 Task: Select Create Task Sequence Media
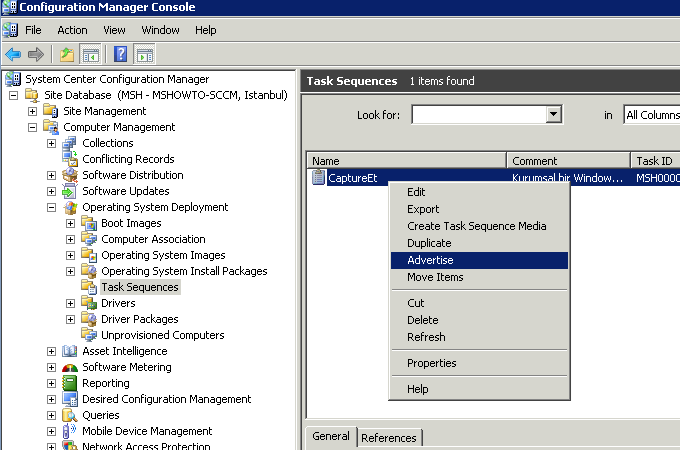point(479,226)
